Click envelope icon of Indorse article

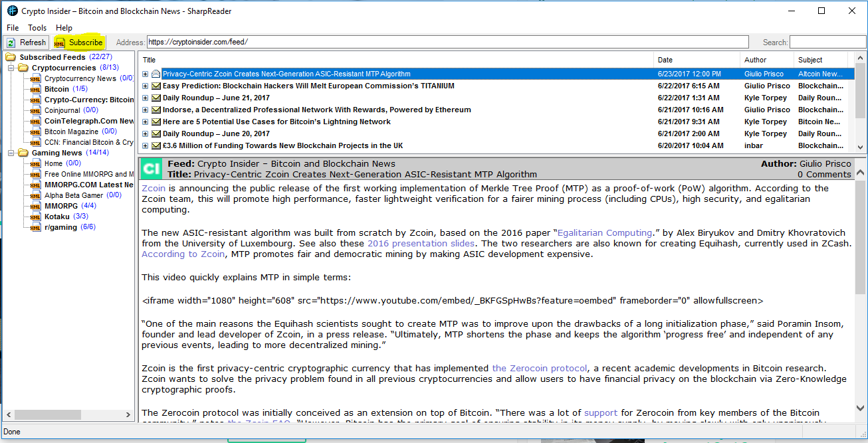click(156, 110)
